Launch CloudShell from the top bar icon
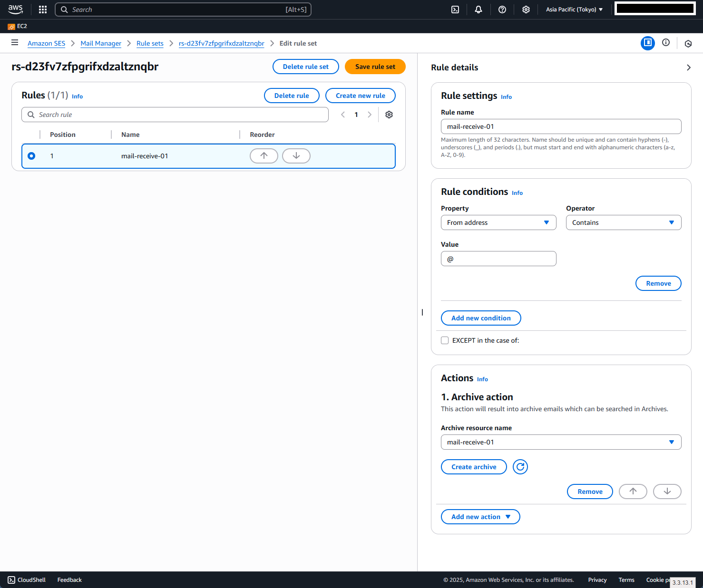Image resolution: width=703 pixels, height=588 pixels. tap(455, 10)
